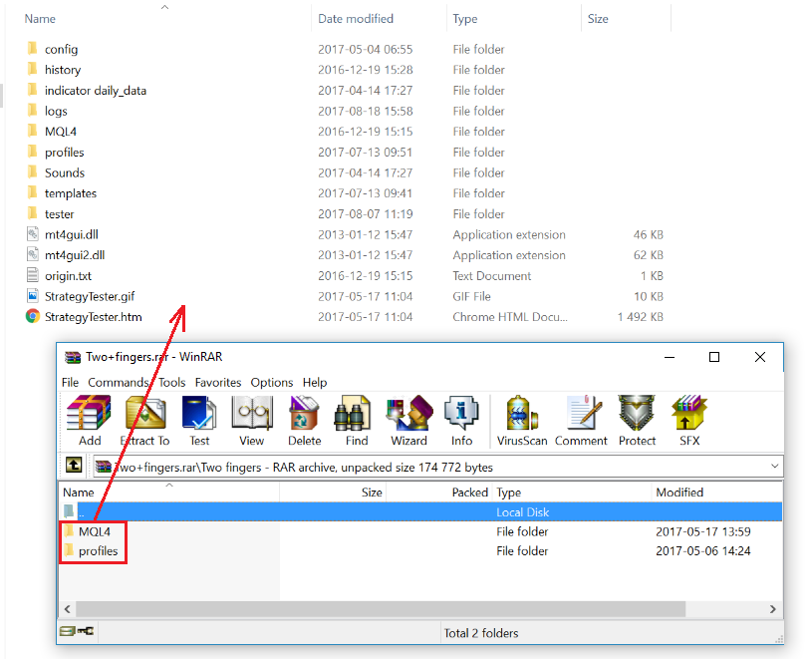
Task: Select the 'history' folder name
Action: point(63,70)
